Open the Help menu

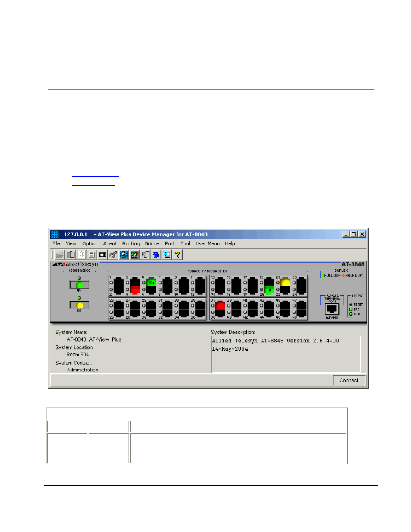coord(230,243)
